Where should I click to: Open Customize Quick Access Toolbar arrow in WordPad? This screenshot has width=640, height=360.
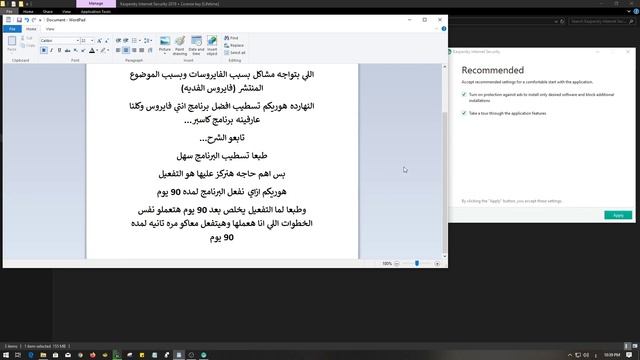(40, 20)
